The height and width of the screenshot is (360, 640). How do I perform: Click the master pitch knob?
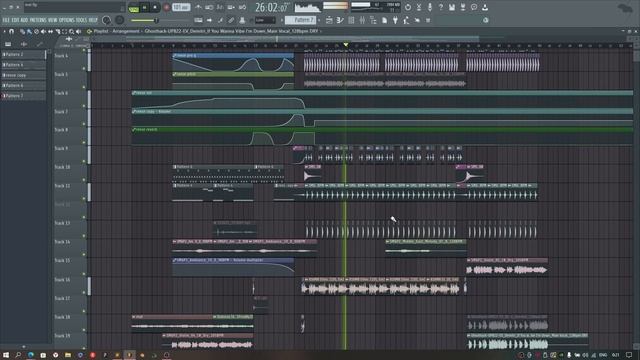click(120, 20)
